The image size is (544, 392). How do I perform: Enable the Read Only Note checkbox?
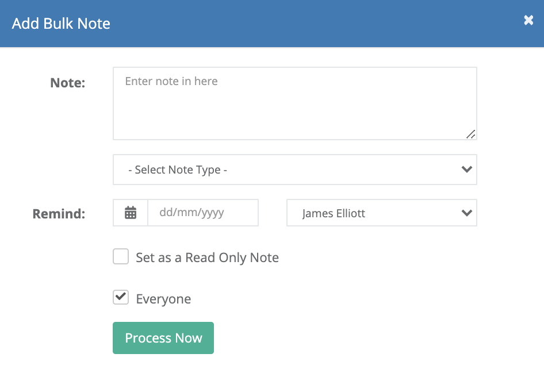pyautogui.click(x=121, y=256)
